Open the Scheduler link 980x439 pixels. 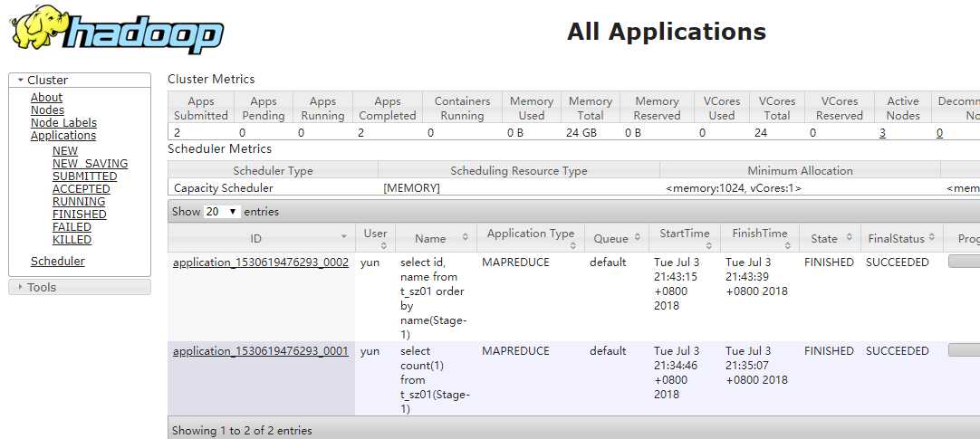(x=57, y=262)
